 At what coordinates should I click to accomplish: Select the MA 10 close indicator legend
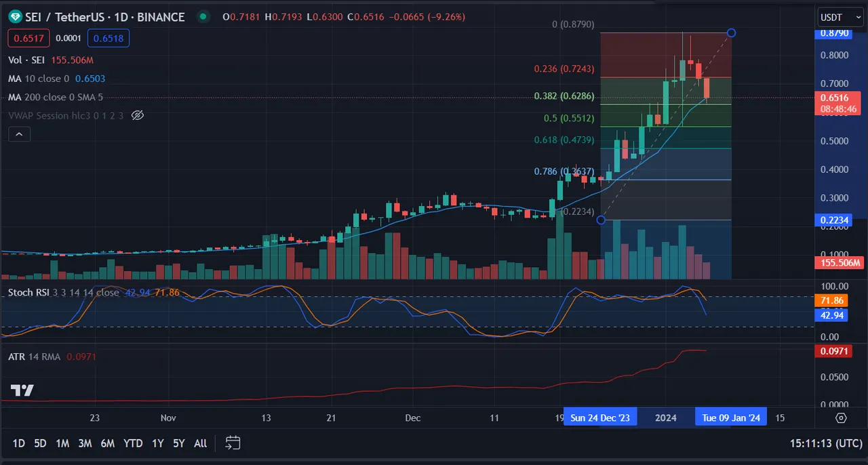point(39,79)
